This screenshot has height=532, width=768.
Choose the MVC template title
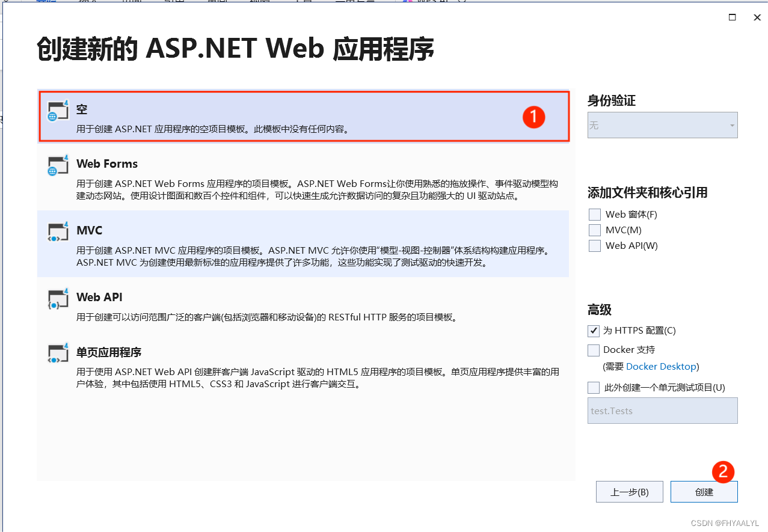[x=90, y=231]
